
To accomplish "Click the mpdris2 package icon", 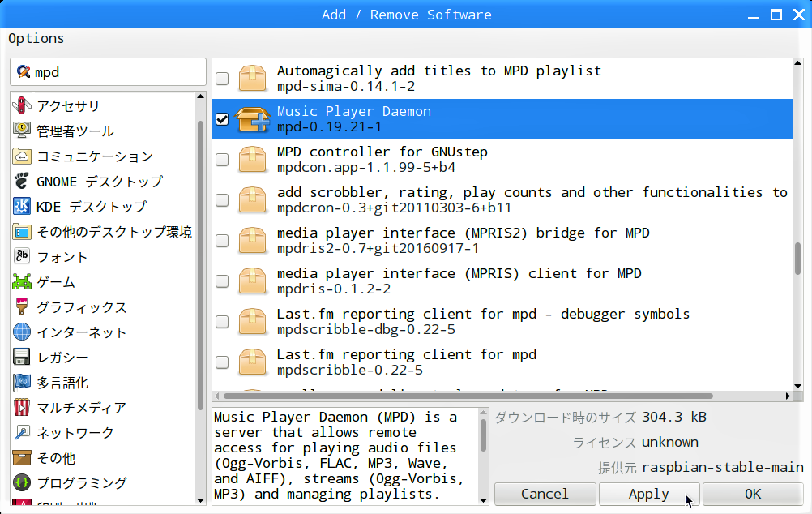I will click(x=252, y=241).
